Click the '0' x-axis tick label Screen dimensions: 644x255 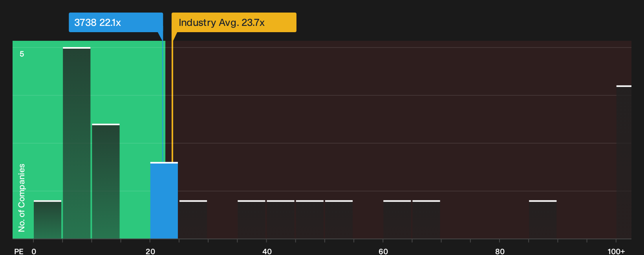(34, 251)
